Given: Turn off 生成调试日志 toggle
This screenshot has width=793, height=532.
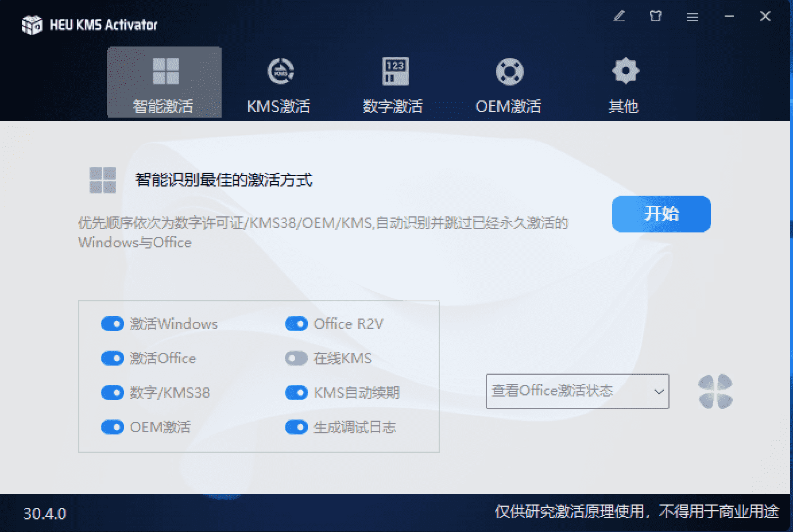Looking at the screenshot, I should click(296, 428).
